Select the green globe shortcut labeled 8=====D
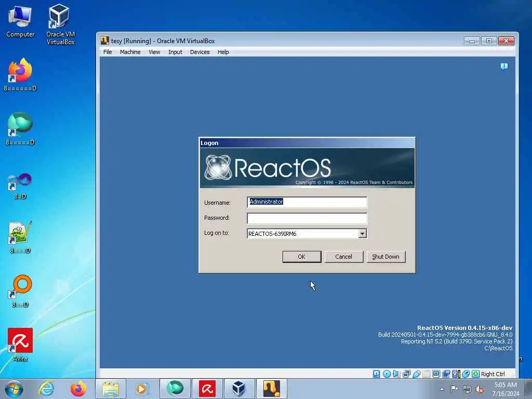The image size is (532, 399). click(x=20, y=129)
